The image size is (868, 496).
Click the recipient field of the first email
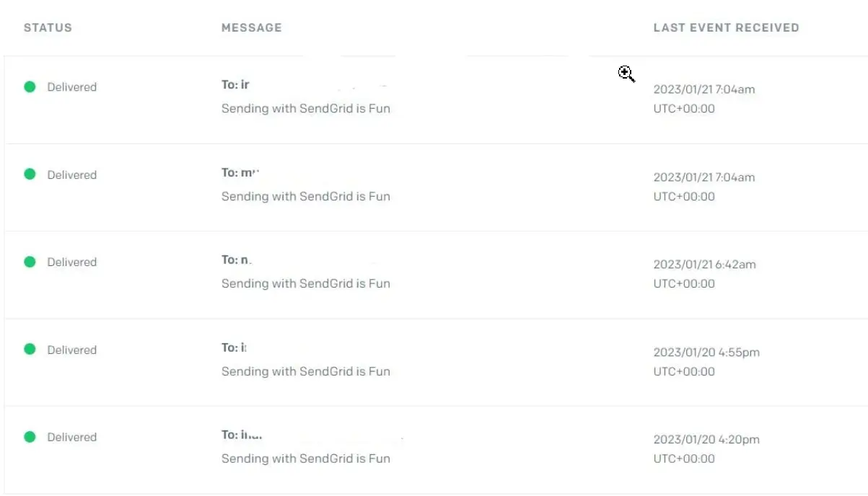[x=234, y=84]
